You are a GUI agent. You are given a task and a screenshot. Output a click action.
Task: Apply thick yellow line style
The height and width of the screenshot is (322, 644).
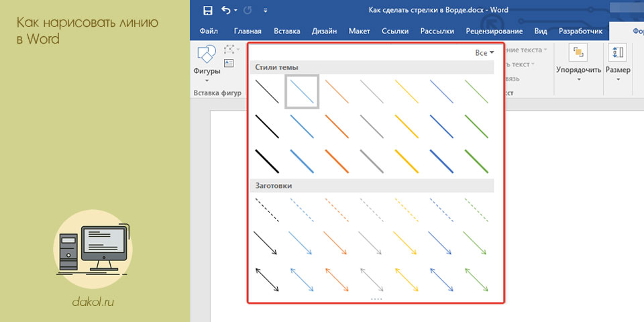click(x=407, y=161)
